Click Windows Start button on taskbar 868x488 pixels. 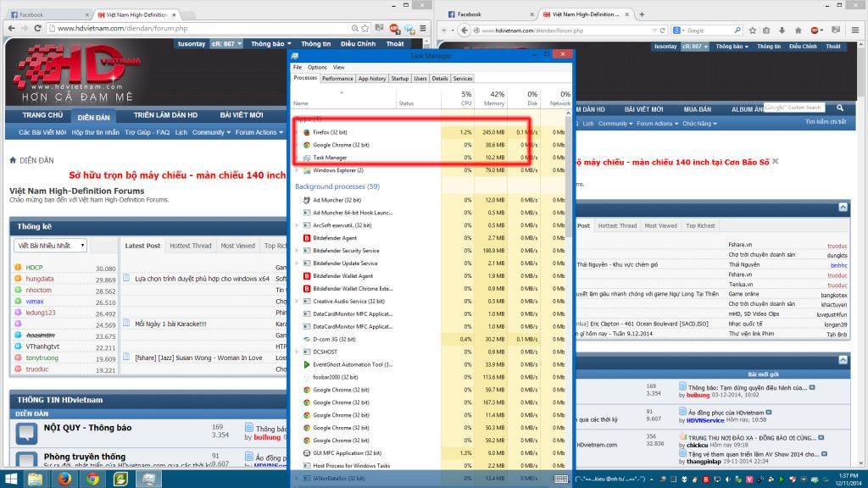(10, 479)
